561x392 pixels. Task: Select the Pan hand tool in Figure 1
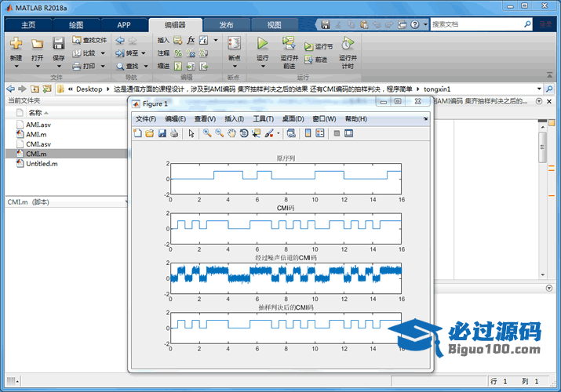coord(231,133)
